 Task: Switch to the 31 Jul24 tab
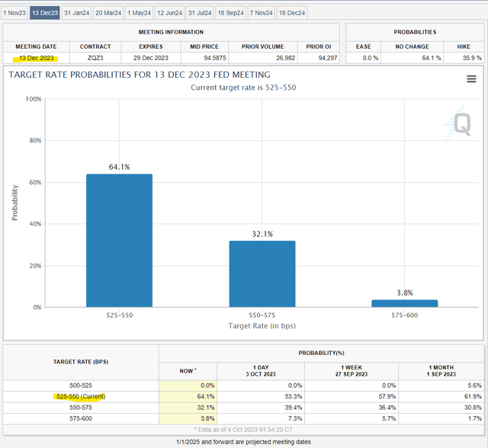[x=200, y=13]
